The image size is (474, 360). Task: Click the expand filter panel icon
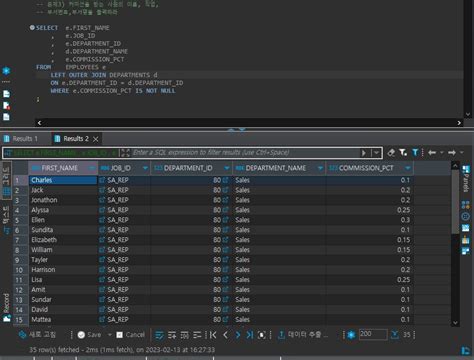point(125,153)
